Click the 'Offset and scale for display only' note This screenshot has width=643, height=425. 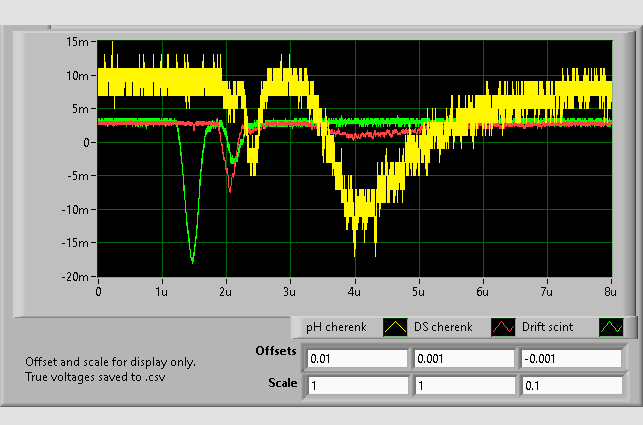pyautogui.click(x=111, y=361)
